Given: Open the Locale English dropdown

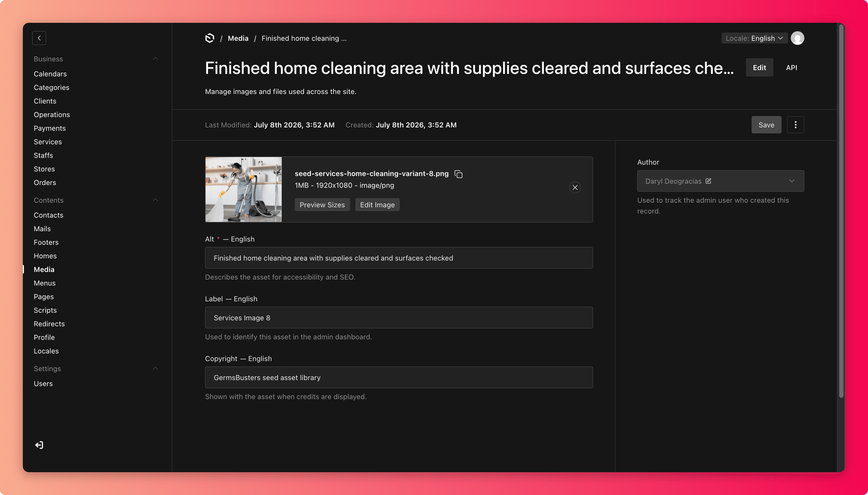Looking at the screenshot, I should pos(754,38).
